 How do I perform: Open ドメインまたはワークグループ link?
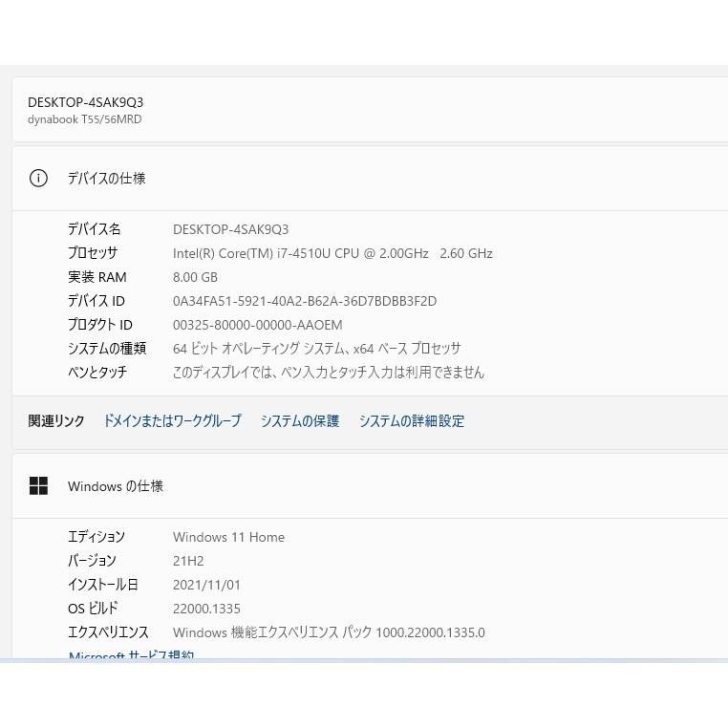172,420
